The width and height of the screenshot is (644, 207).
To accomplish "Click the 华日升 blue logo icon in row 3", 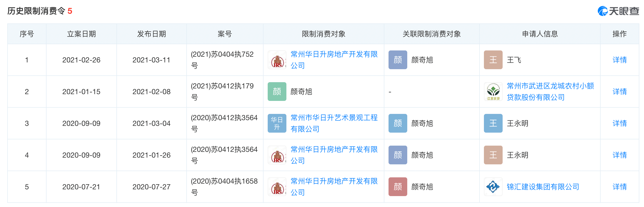I will (277, 123).
